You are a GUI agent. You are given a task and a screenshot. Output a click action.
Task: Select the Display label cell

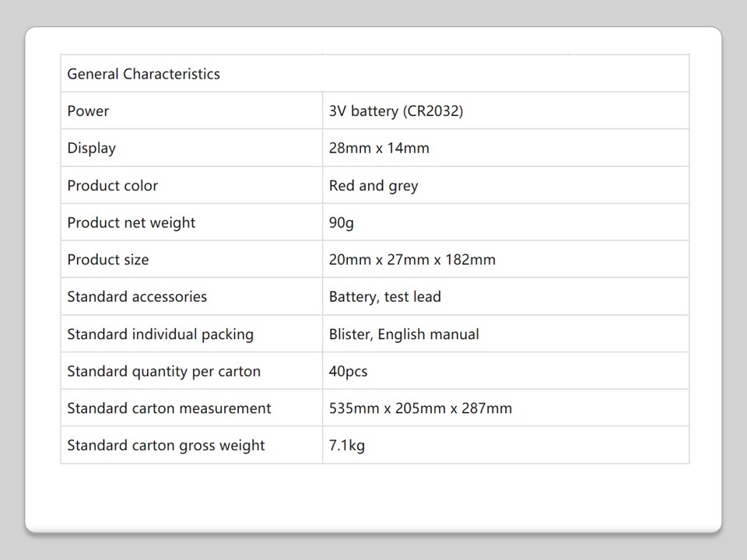(x=91, y=148)
